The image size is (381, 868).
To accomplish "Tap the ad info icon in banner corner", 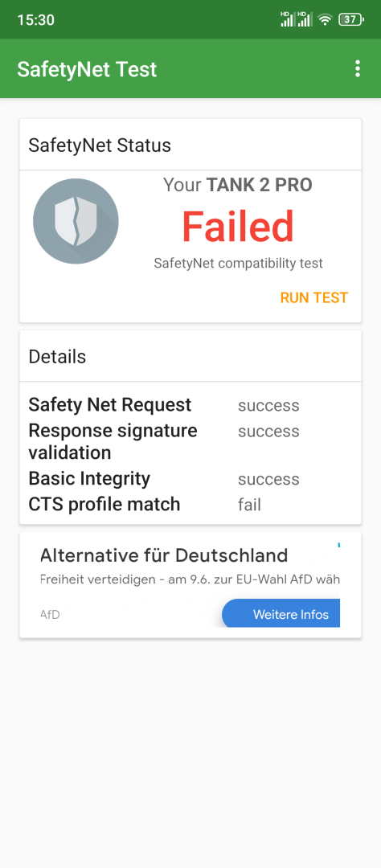I will click(338, 545).
